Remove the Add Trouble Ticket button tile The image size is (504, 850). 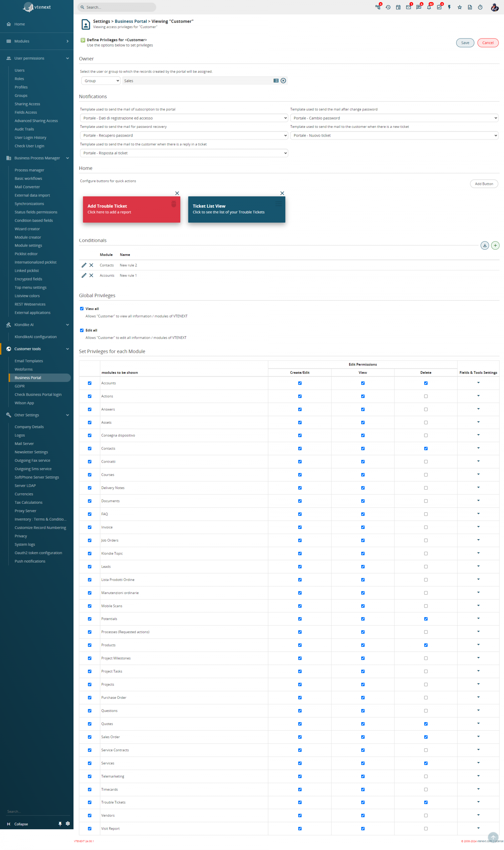click(177, 193)
